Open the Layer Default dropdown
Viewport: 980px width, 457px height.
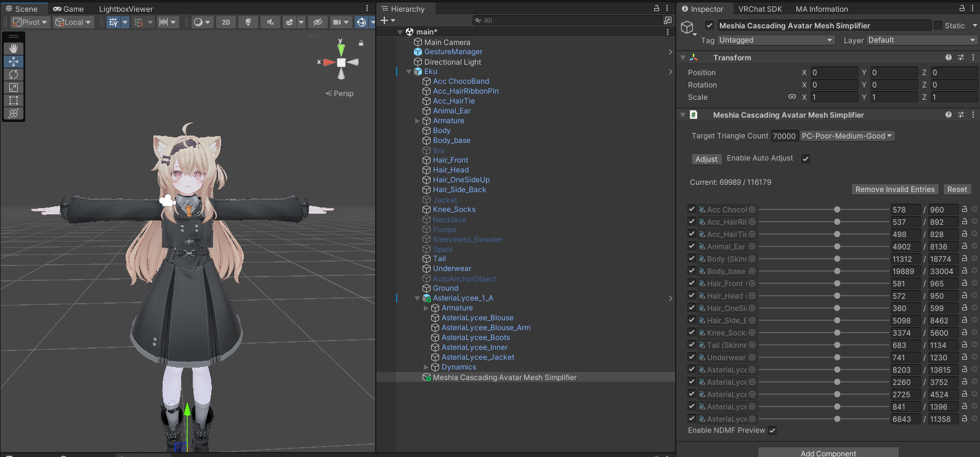(921, 40)
